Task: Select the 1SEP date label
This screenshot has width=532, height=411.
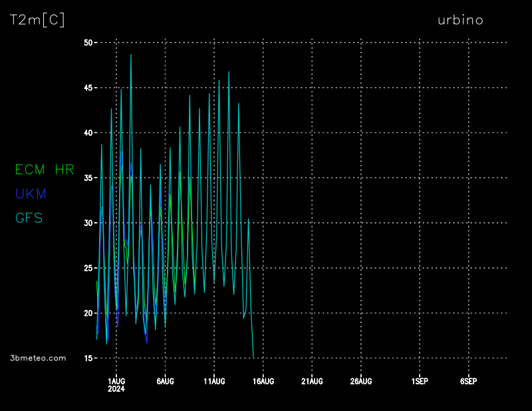Action: coord(420,381)
